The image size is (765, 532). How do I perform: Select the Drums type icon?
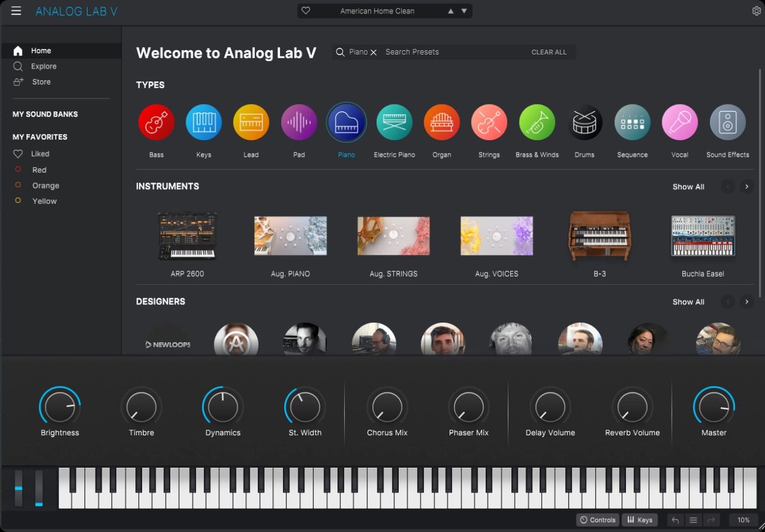585,122
